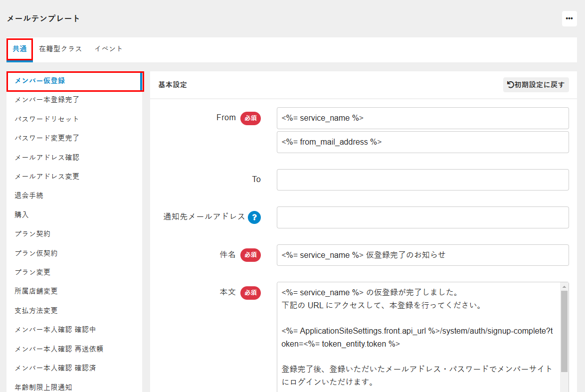Select the 購入 mail template
This screenshot has width=585, height=392.
point(22,215)
